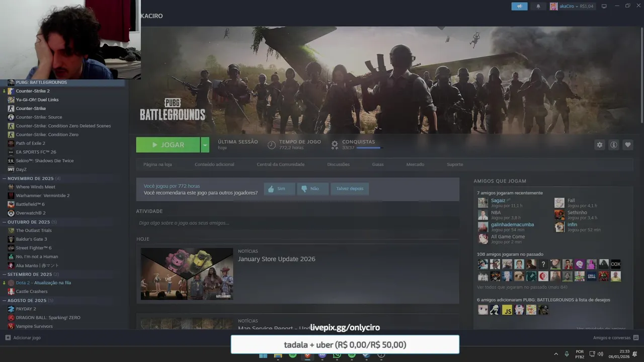Click Adicionar jogo at the bottom left
This screenshot has width=644, height=362.
click(23, 338)
